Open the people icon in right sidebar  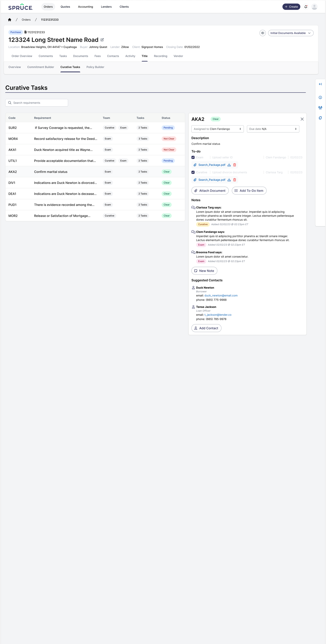coord(320,108)
